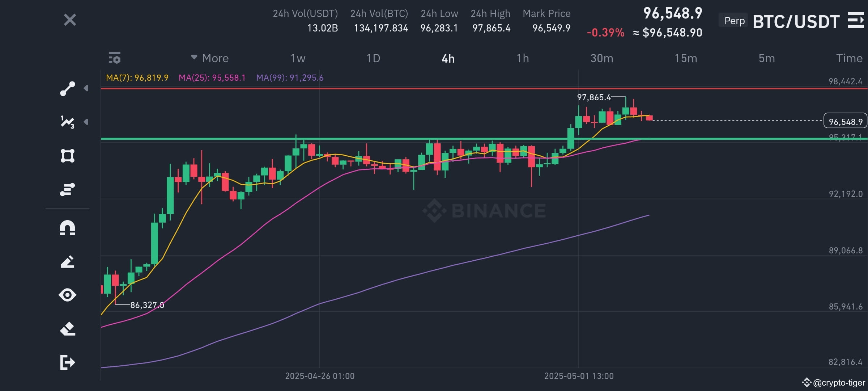This screenshot has height=391, width=868.
Task: Expand the trend line tool options arrow
Action: [x=86, y=88]
